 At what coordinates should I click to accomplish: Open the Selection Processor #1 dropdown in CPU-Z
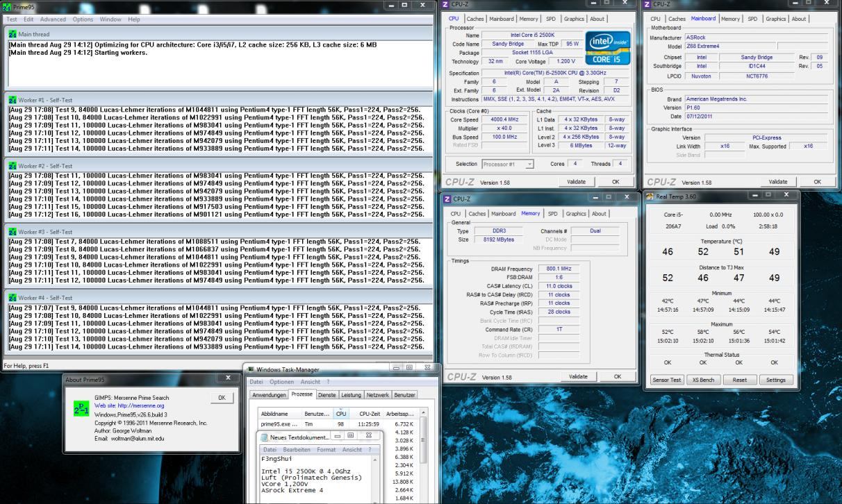[508, 164]
